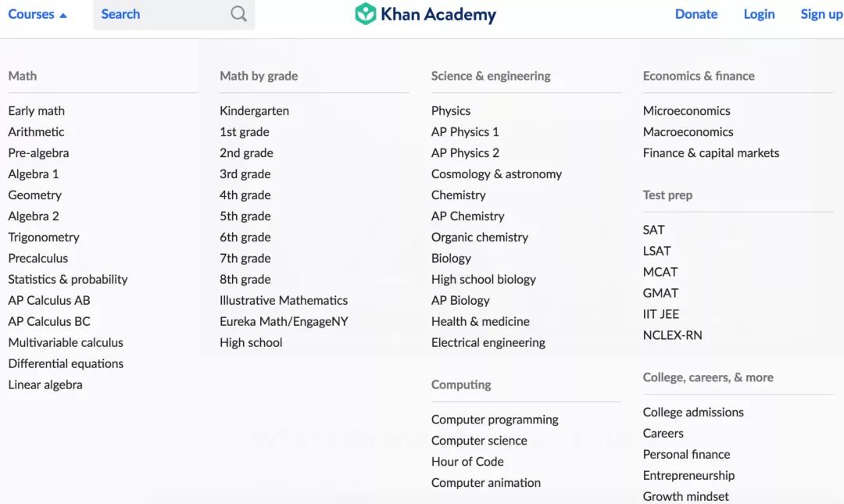The height and width of the screenshot is (504, 844).
Task: Click the Login link
Action: [759, 14]
